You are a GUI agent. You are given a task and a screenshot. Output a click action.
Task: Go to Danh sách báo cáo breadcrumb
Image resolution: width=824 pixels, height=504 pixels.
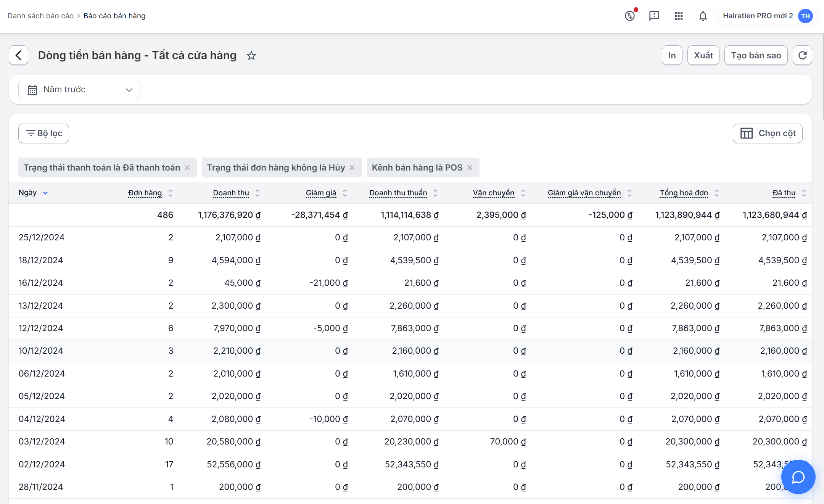click(x=40, y=16)
